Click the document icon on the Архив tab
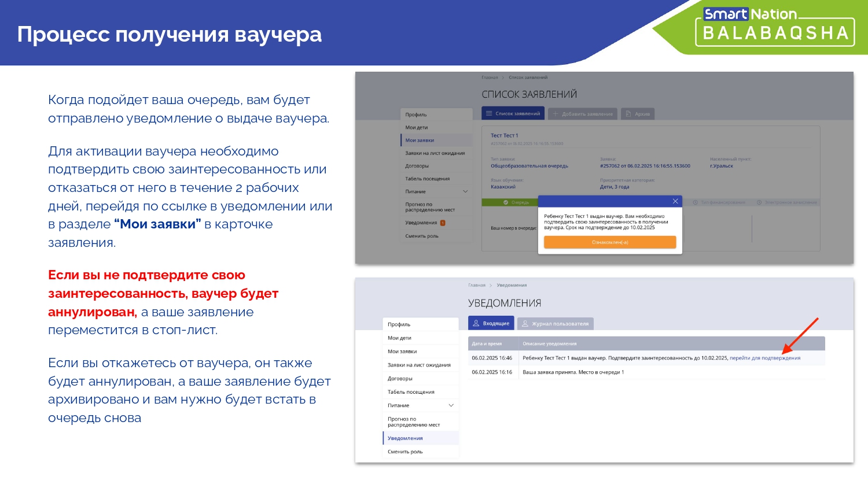 point(628,114)
